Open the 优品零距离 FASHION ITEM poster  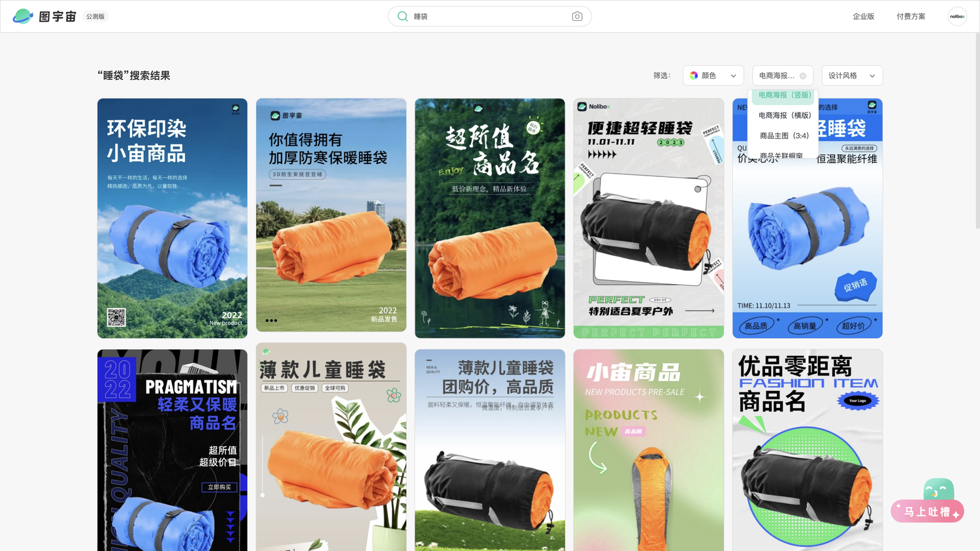[x=808, y=450]
